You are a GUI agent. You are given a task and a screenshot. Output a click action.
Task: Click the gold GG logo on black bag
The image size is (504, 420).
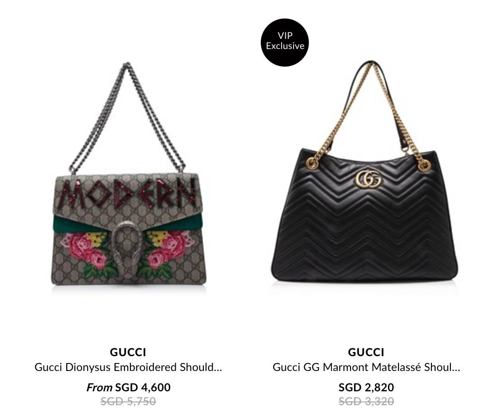(x=369, y=179)
